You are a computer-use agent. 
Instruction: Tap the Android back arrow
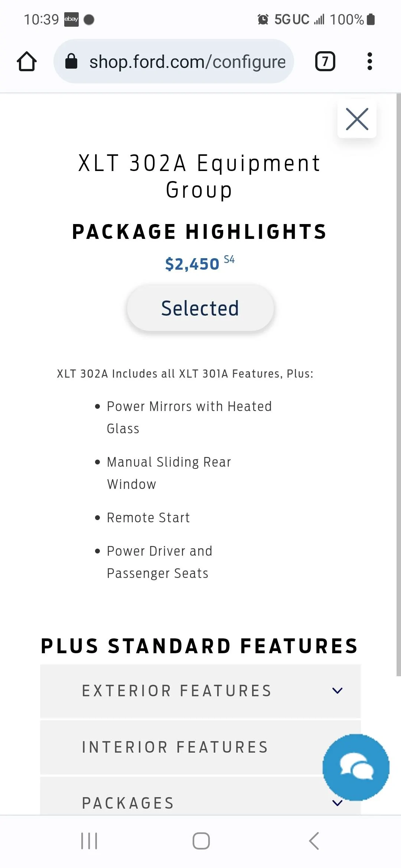tap(314, 841)
